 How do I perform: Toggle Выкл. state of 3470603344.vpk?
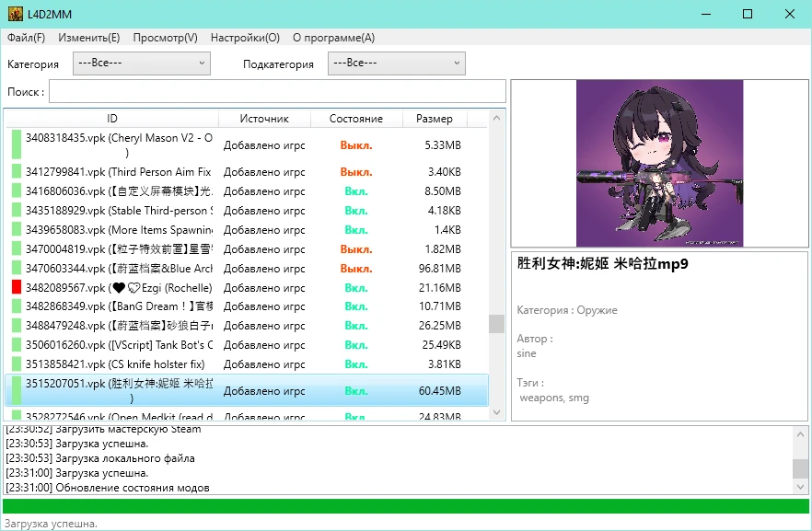[355, 269]
